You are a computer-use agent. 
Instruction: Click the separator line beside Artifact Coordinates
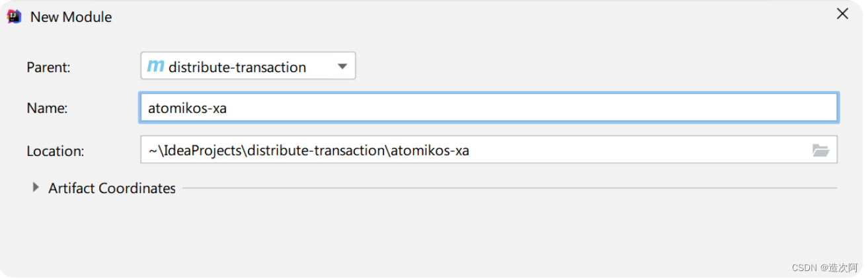click(x=510, y=188)
